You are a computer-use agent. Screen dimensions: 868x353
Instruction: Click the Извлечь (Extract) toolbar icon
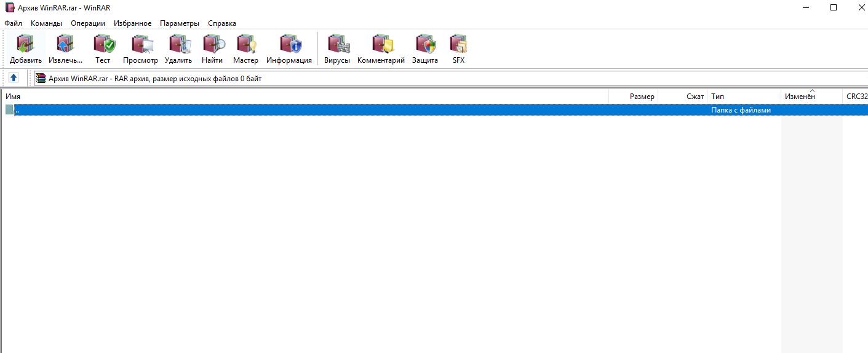[x=65, y=49]
